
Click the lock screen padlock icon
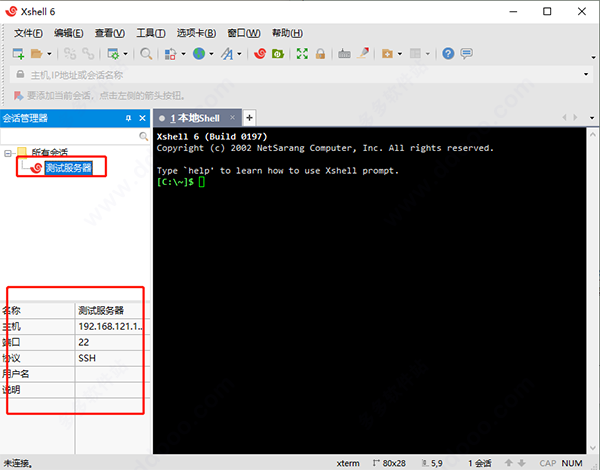pos(321,53)
